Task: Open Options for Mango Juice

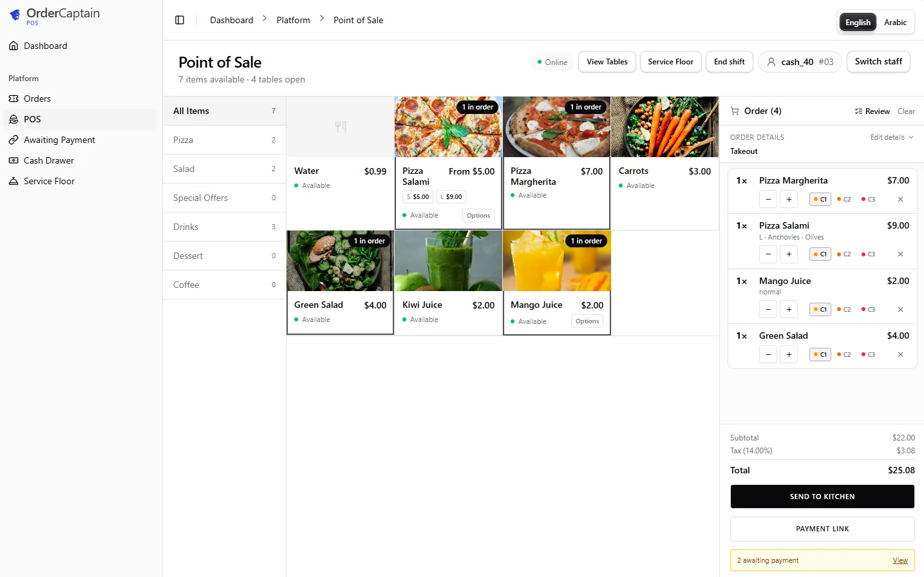Action: pyautogui.click(x=587, y=321)
